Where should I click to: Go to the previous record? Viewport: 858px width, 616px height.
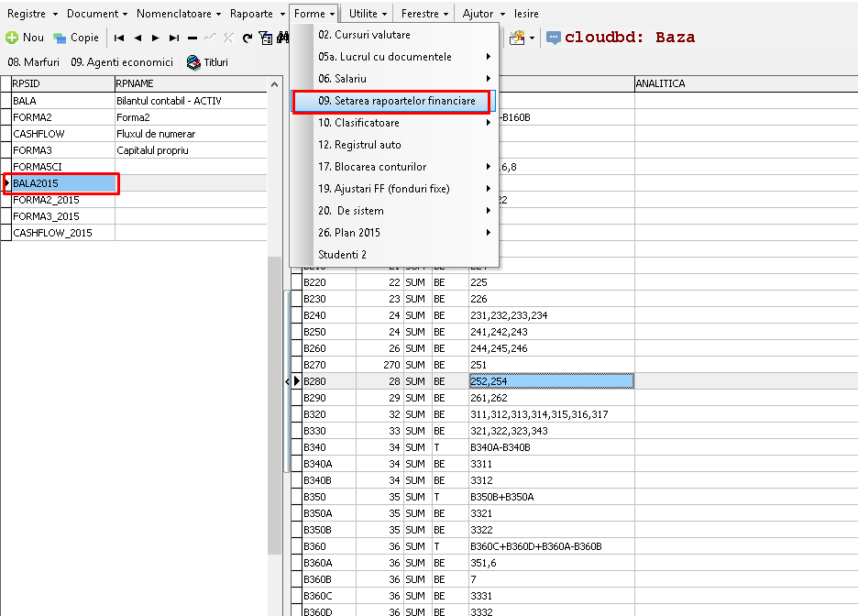[x=137, y=38]
